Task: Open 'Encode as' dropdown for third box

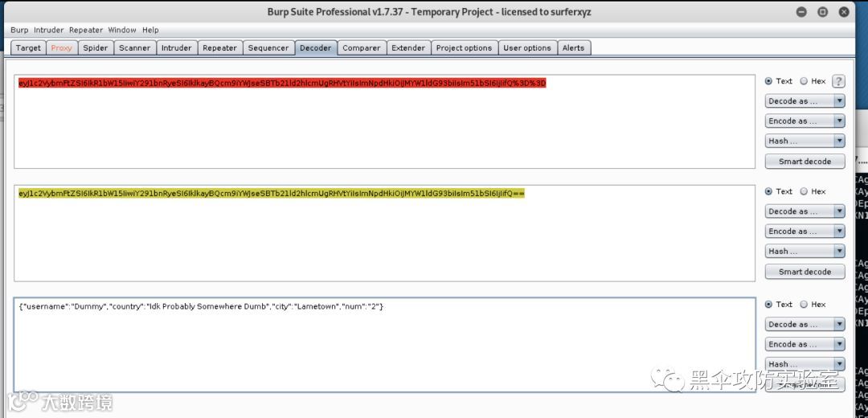Action: tap(805, 344)
